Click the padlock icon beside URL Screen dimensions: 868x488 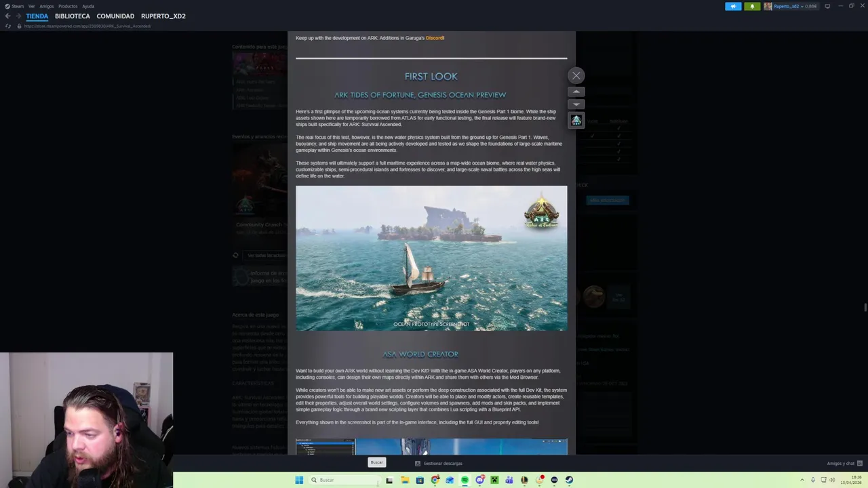[19, 26]
